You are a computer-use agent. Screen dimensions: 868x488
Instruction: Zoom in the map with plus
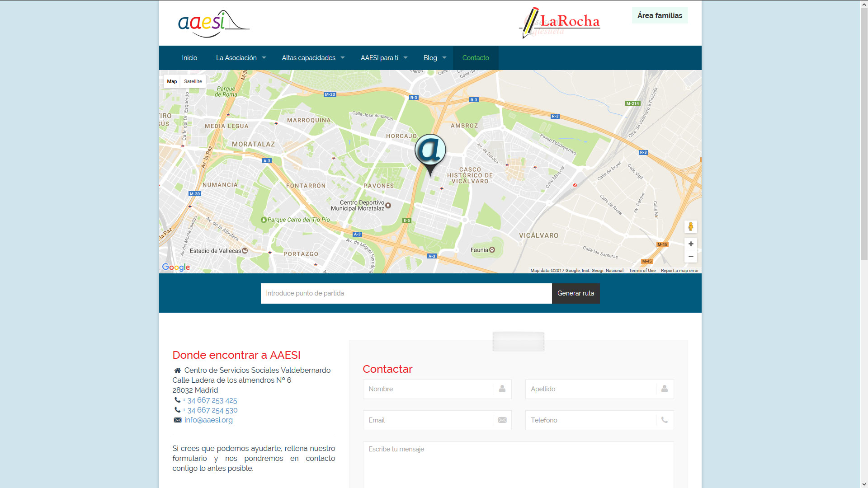click(x=690, y=244)
